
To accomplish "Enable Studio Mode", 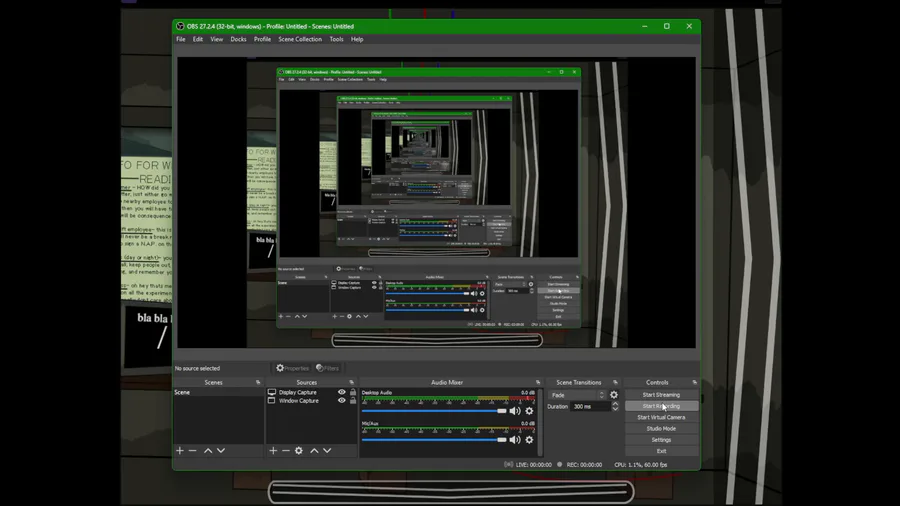I will (661, 429).
